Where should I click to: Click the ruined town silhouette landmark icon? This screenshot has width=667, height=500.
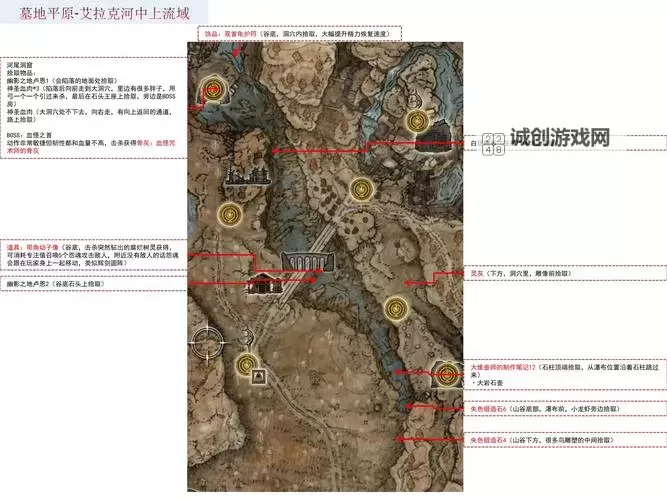pyautogui.click(x=248, y=175)
